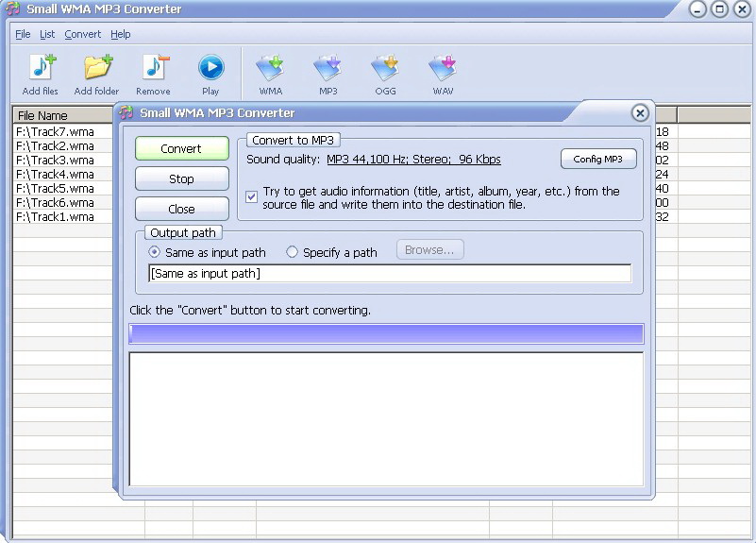Click the conversion progress bar
Viewport: 756px width, 543px height.
pyautogui.click(x=386, y=333)
